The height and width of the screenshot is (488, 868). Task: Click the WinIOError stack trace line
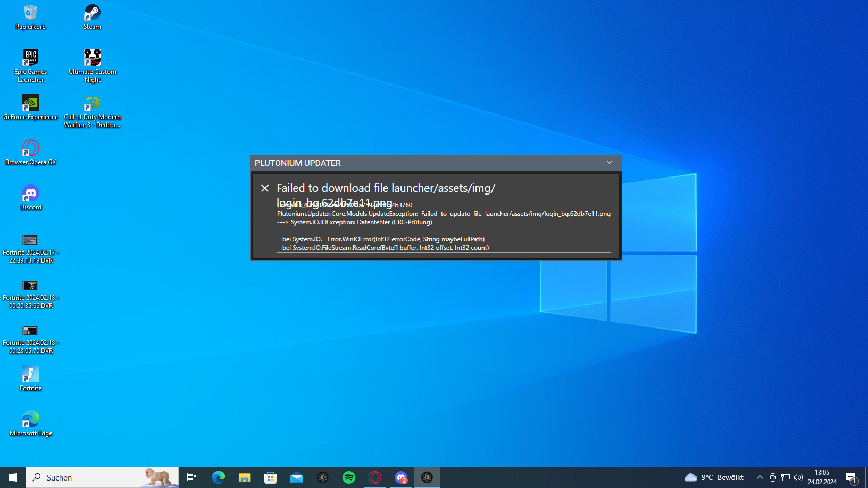pos(383,239)
